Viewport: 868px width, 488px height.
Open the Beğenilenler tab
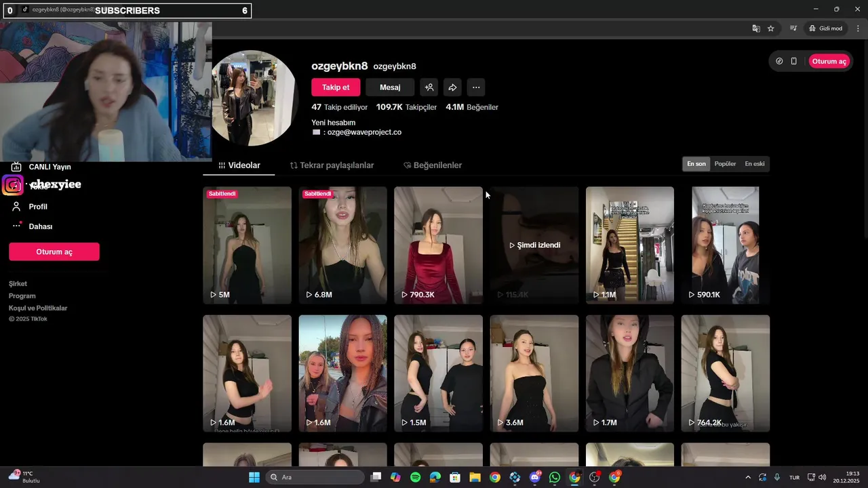433,165
